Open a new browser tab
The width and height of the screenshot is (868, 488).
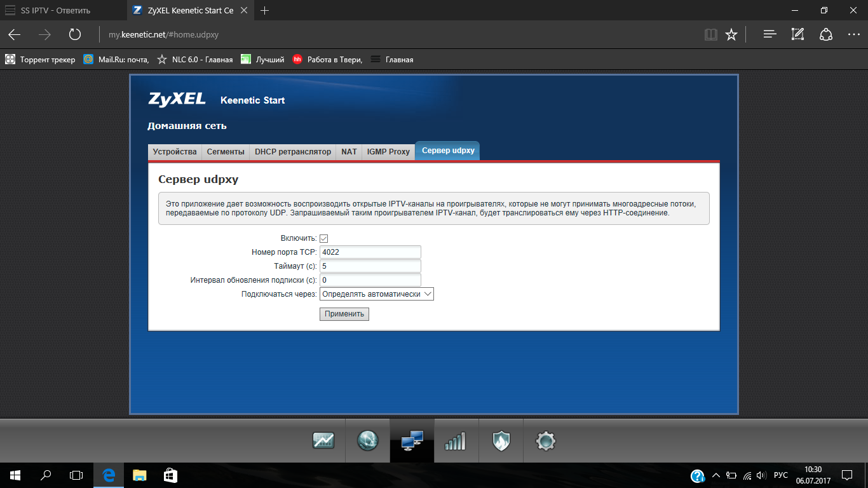point(265,10)
